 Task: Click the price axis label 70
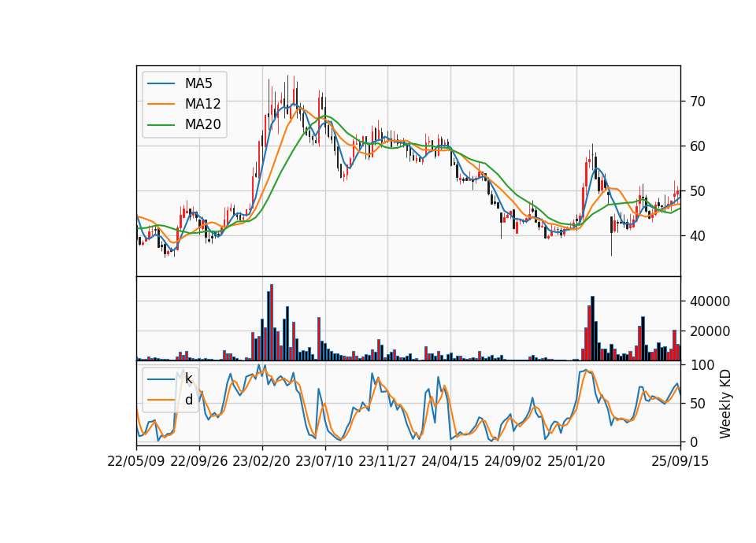pyautogui.click(x=698, y=102)
